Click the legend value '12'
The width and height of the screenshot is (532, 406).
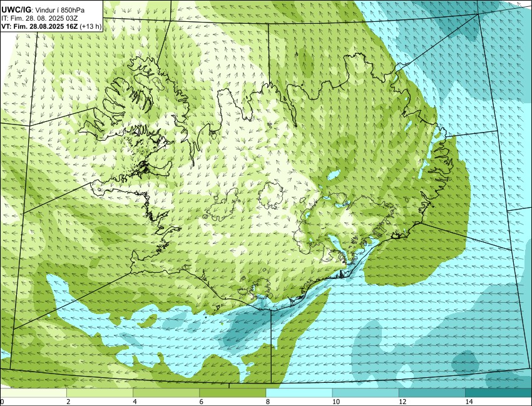[402, 402]
